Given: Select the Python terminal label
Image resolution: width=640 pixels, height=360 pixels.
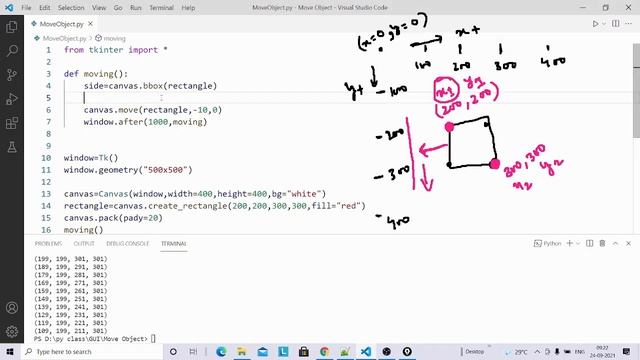Looking at the screenshot, I should click(x=548, y=243).
